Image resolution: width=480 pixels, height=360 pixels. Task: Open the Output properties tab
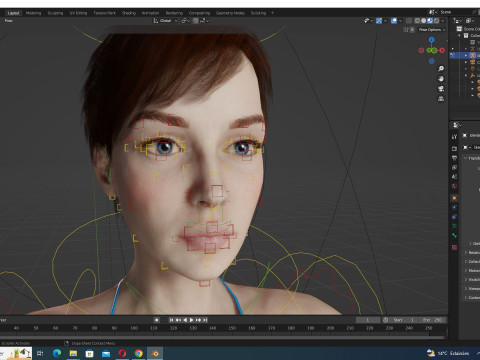(x=454, y=158)
